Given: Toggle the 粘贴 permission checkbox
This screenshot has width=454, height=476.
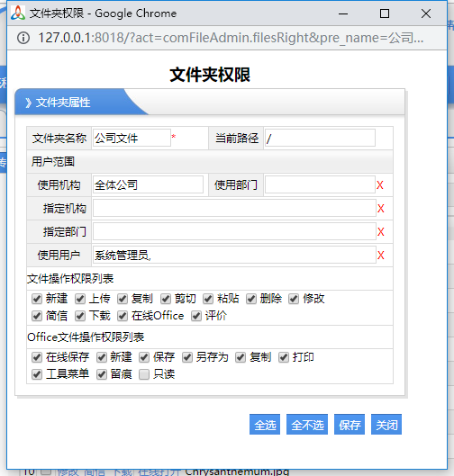Looking at the screenshot, I should (x=208, y=299).
